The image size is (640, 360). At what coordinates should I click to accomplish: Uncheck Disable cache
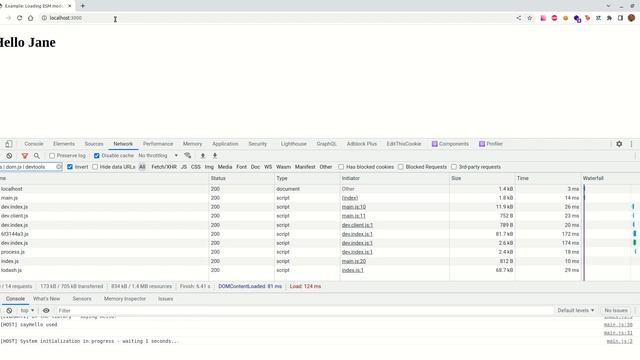tap(97, 156)
